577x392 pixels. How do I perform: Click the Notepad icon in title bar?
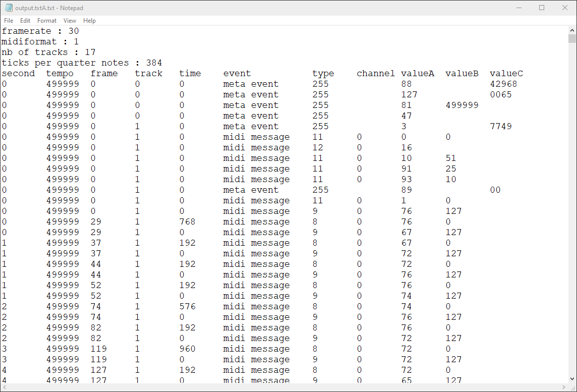click(x=9, y=8)
